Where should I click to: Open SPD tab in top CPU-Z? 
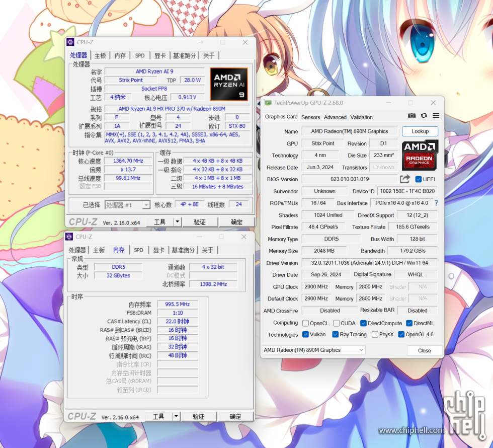coord(140,55)
